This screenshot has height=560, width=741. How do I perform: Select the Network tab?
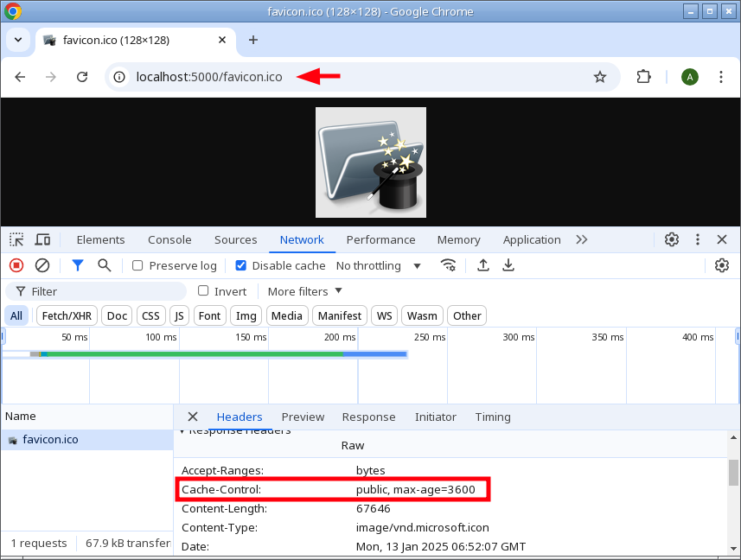pyautogui.click(x=302, y=240)
